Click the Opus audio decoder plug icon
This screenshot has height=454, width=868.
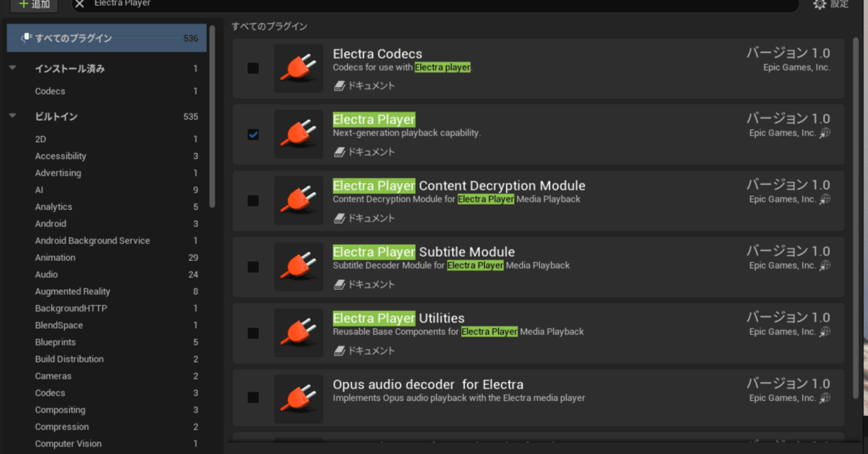click(298, 398)
